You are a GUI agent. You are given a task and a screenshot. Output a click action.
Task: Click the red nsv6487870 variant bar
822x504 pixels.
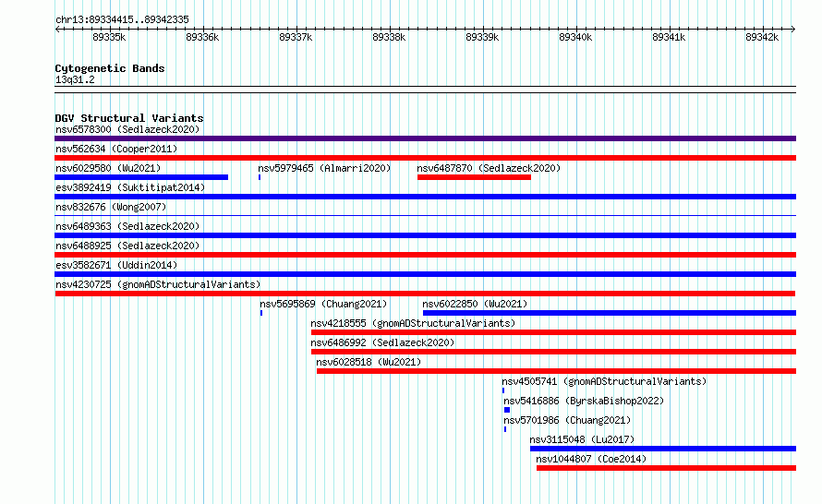pyautogui.click(x=474, y=177)
